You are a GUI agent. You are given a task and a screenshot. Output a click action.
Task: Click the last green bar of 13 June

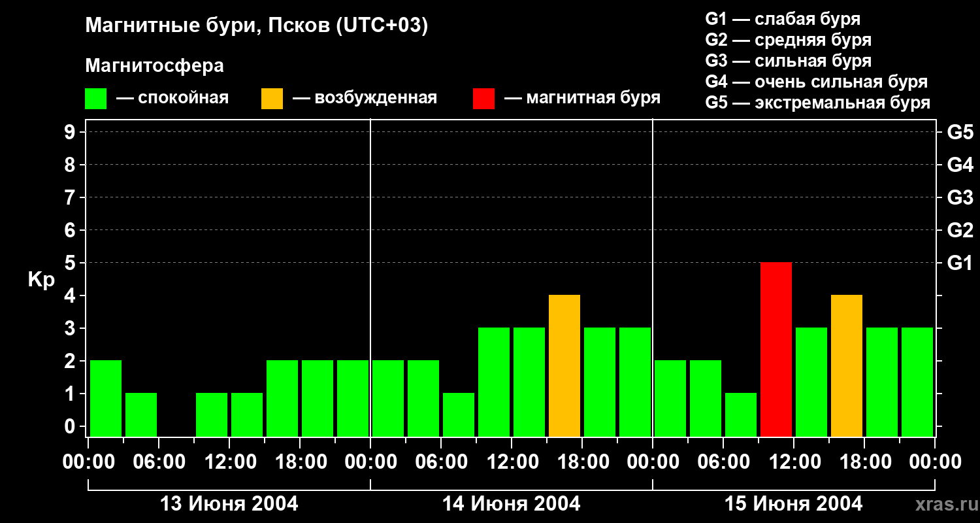point(353,399)
